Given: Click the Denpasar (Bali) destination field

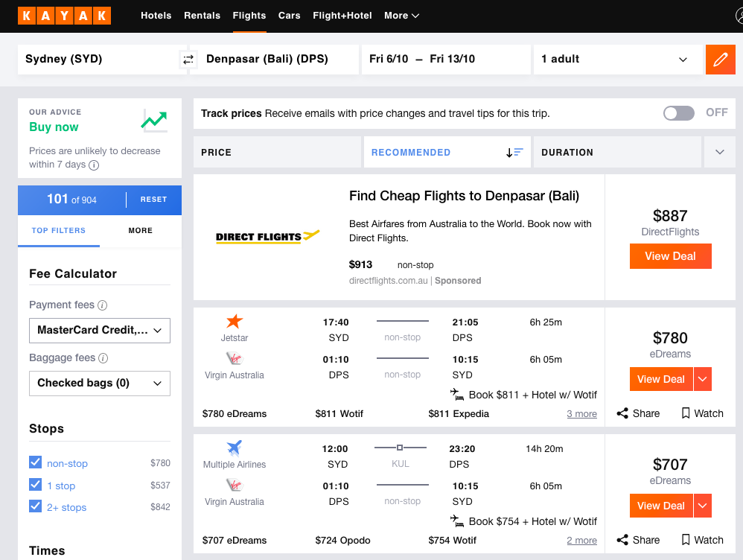Looking at the screenshot, I should 274,60.
